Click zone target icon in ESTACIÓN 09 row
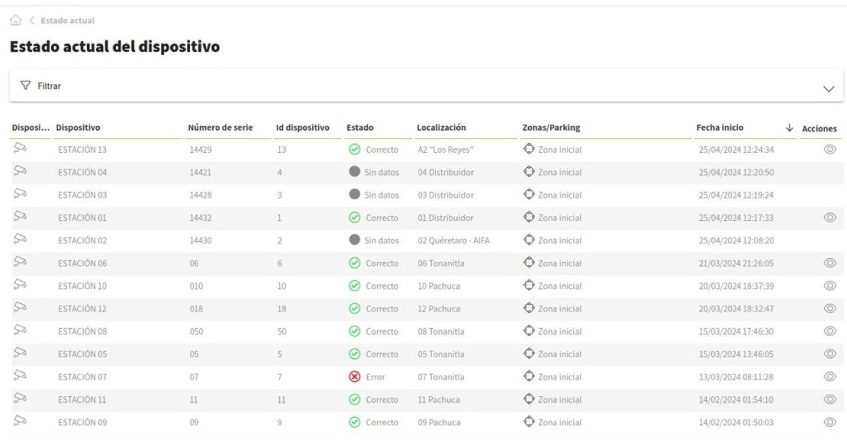This screenshot has height=442, width=847. click(529, 421)
